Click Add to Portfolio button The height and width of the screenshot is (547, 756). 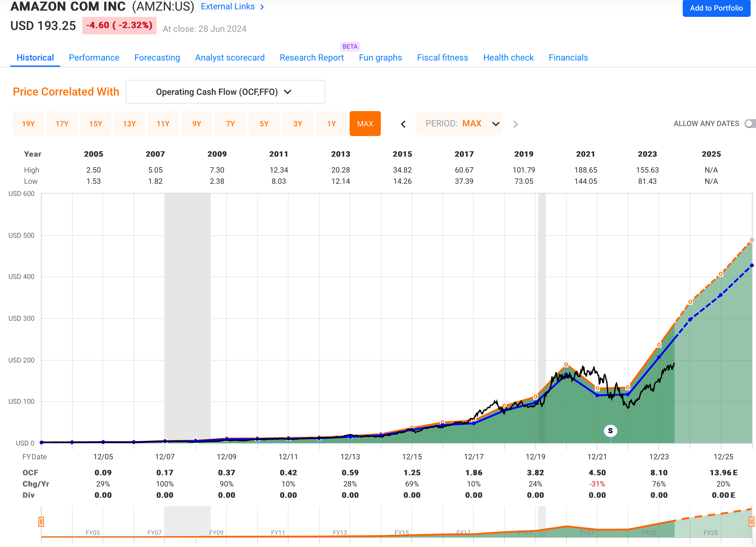click(x=716, y=8)
